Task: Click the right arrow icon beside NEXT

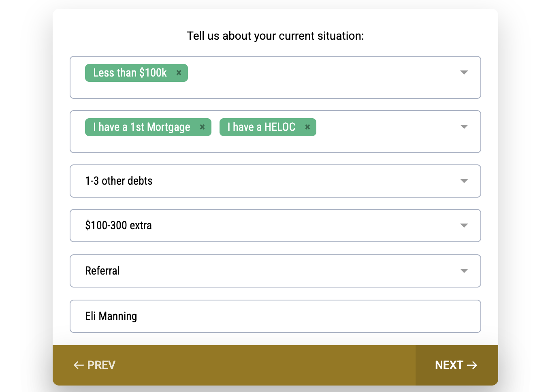Action: coord(472,365)
